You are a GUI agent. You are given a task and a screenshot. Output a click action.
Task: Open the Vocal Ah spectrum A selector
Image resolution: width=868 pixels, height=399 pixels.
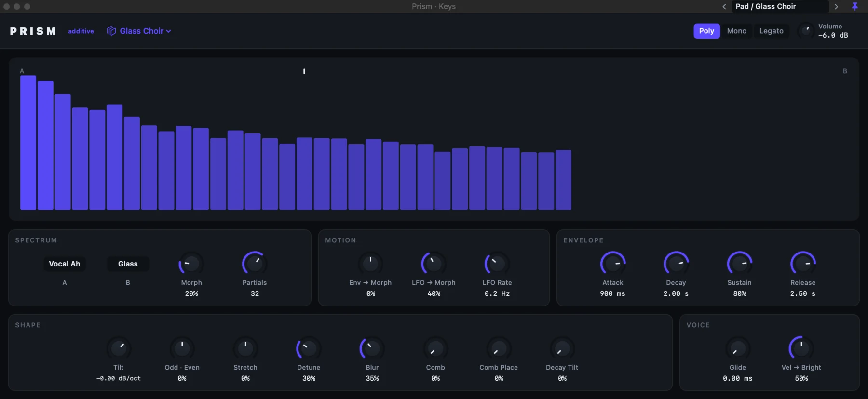pyautogui.click(x=65, y=264)
